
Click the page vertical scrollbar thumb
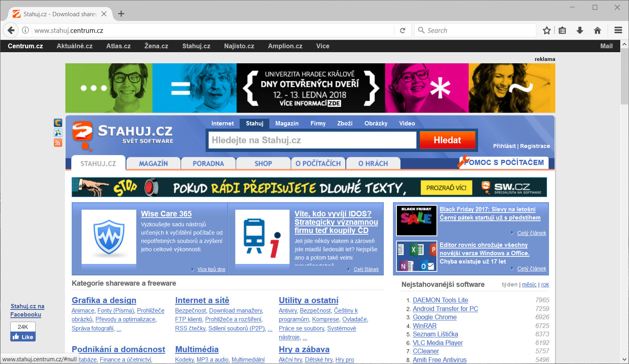click(x=625, y=76)
